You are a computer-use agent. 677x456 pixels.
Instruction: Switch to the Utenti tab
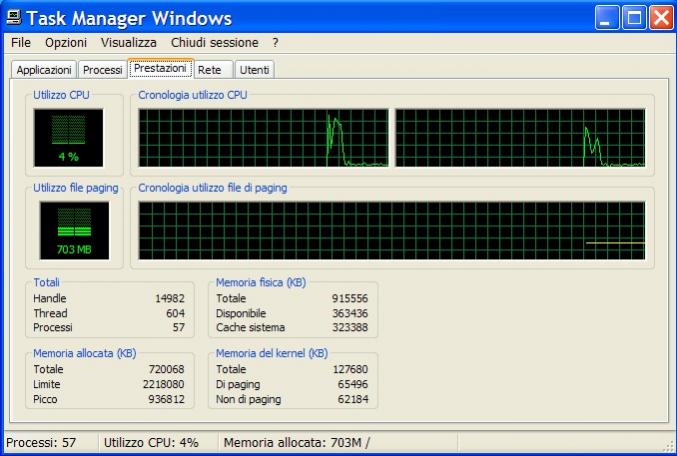[x=254, y=70]
